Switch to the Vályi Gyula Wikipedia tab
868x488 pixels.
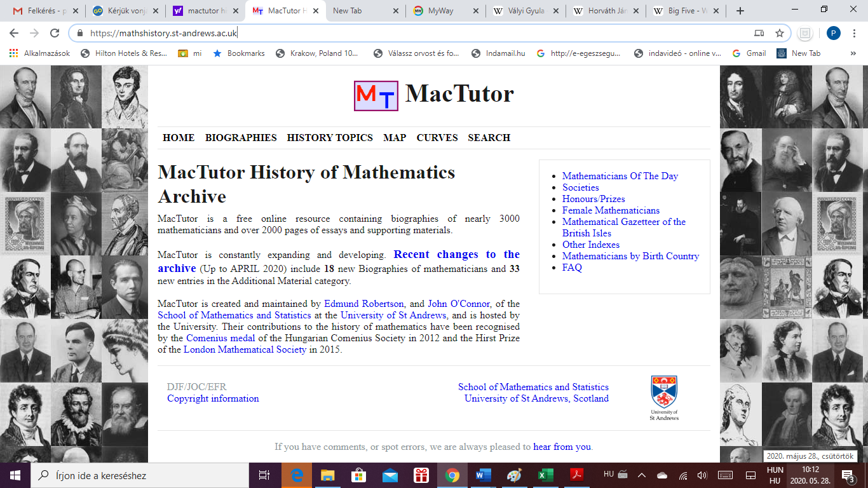[525, 11]
